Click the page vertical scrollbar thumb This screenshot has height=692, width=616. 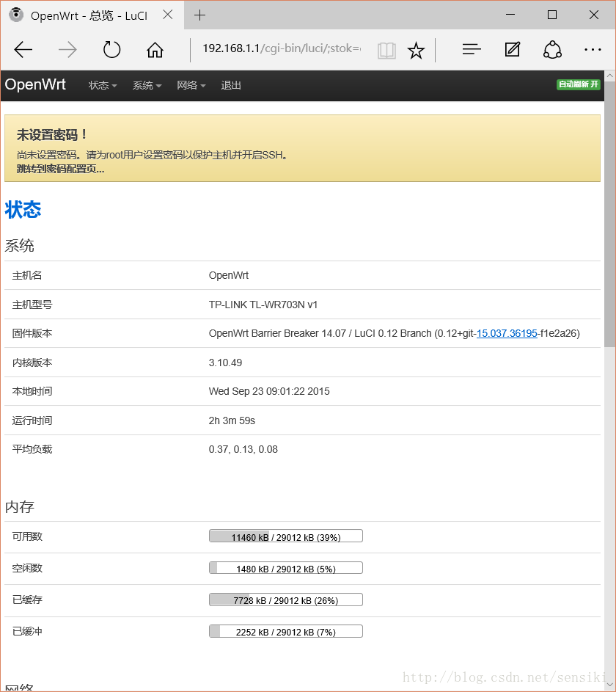point(610,214)
